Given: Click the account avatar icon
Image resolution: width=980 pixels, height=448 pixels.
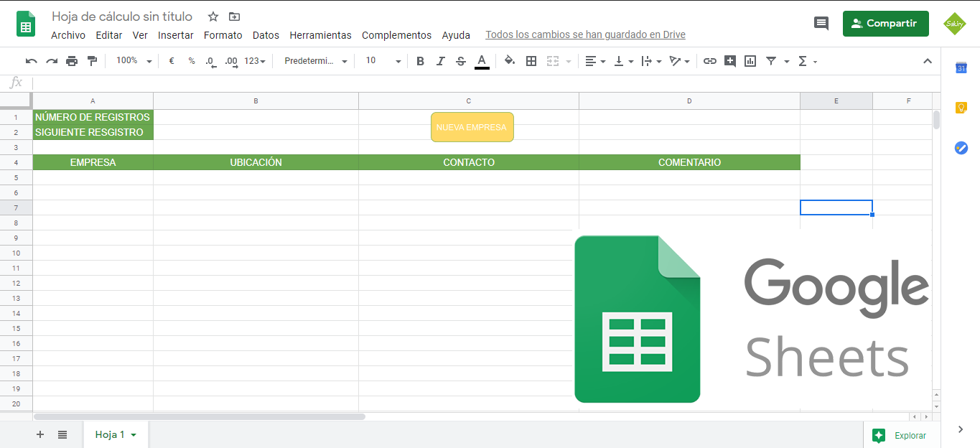Looking at the screenshot, I should click(955, 24).
